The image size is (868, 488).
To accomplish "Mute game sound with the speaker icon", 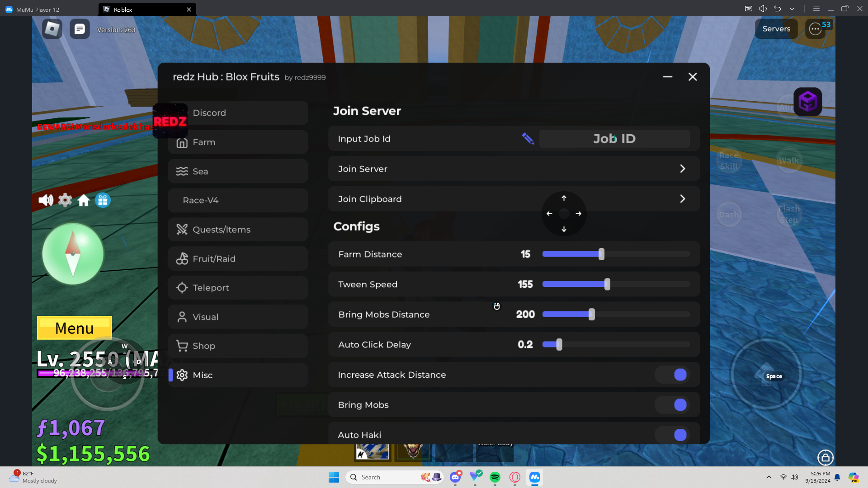I will [x=46, y=200].
